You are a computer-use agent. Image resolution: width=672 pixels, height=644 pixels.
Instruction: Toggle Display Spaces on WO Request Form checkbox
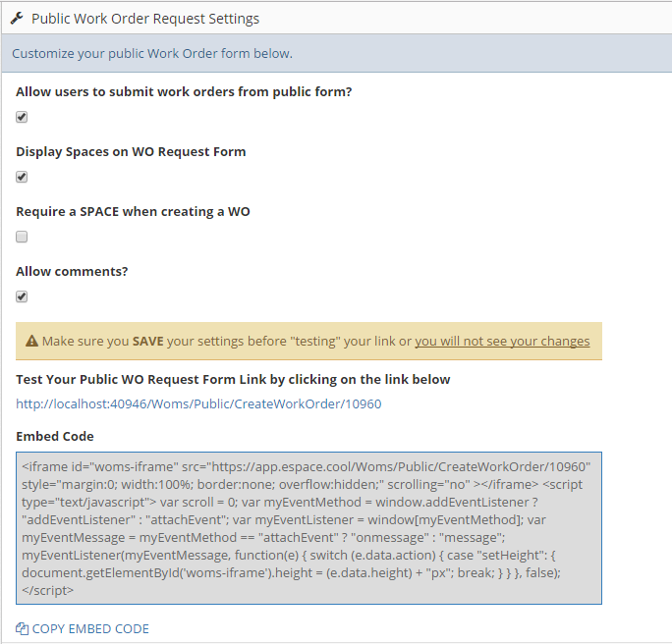22,177
